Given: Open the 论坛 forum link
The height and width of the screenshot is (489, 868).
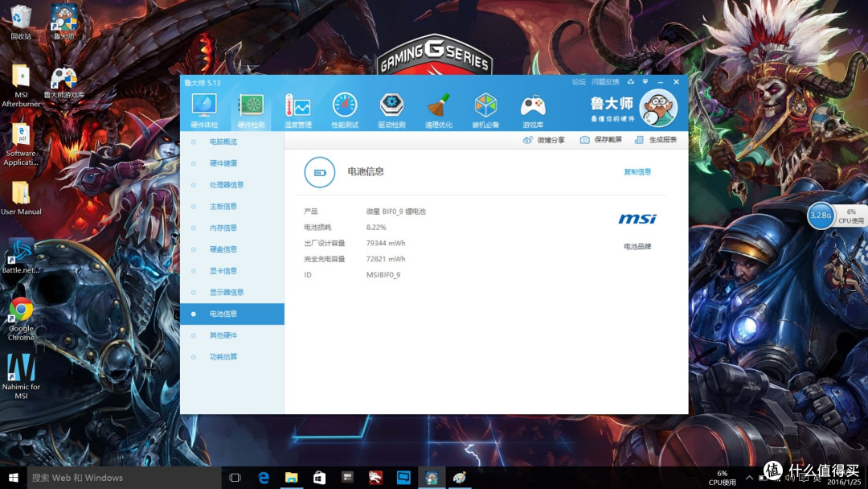Looking at the screenshot, I should click(579, 82).
